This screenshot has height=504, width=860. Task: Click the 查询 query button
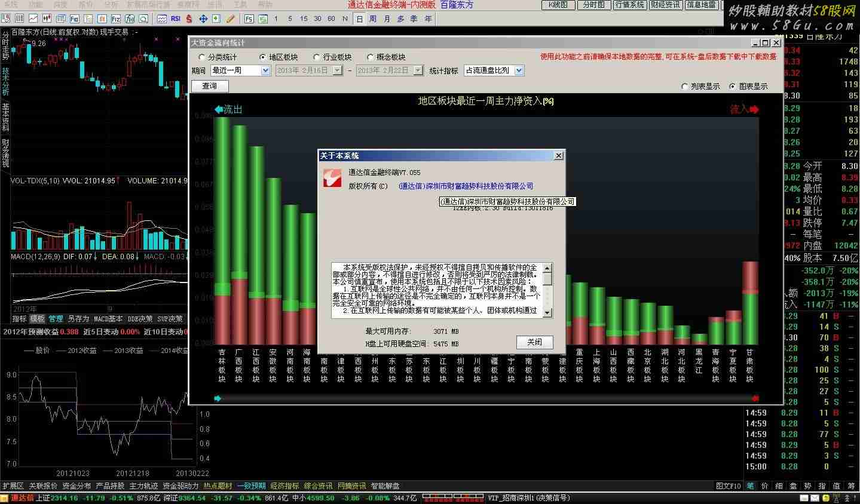point(210,86)
